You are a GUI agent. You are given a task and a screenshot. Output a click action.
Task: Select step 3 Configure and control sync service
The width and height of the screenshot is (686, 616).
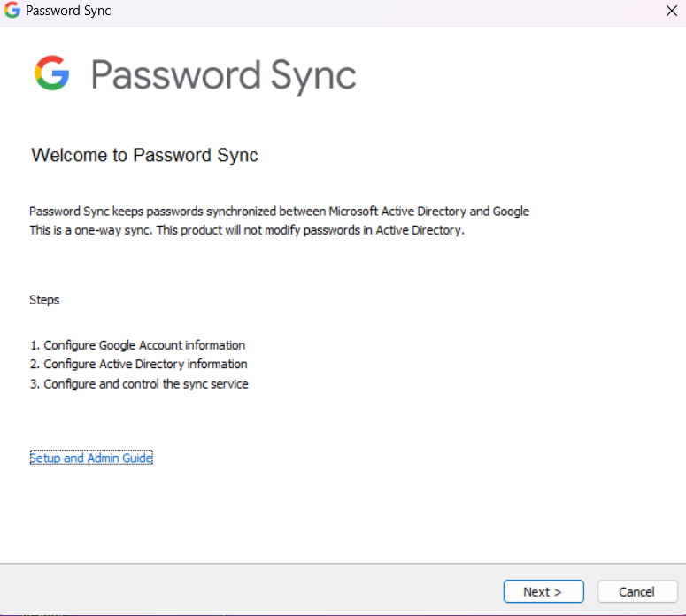coord(139,384)
